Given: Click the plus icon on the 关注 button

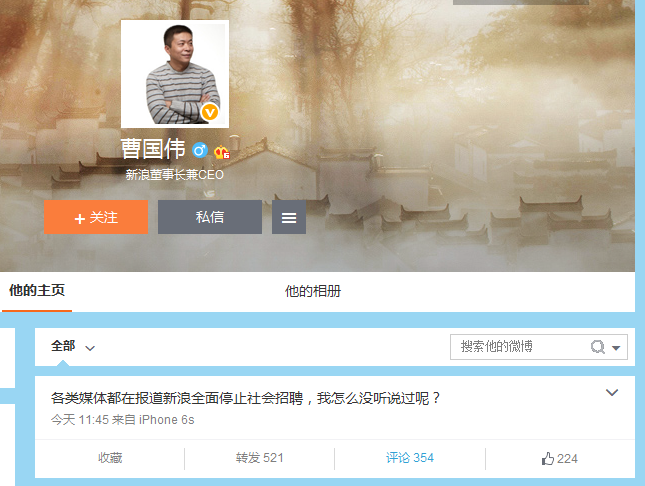Looking at the screenshot, I should click(80, 218).
